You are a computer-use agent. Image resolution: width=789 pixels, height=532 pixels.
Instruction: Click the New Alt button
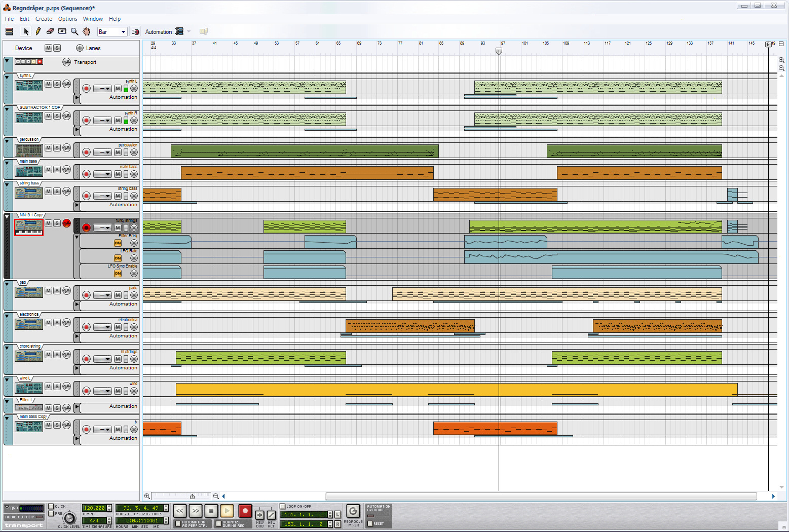tap(272, 515)
